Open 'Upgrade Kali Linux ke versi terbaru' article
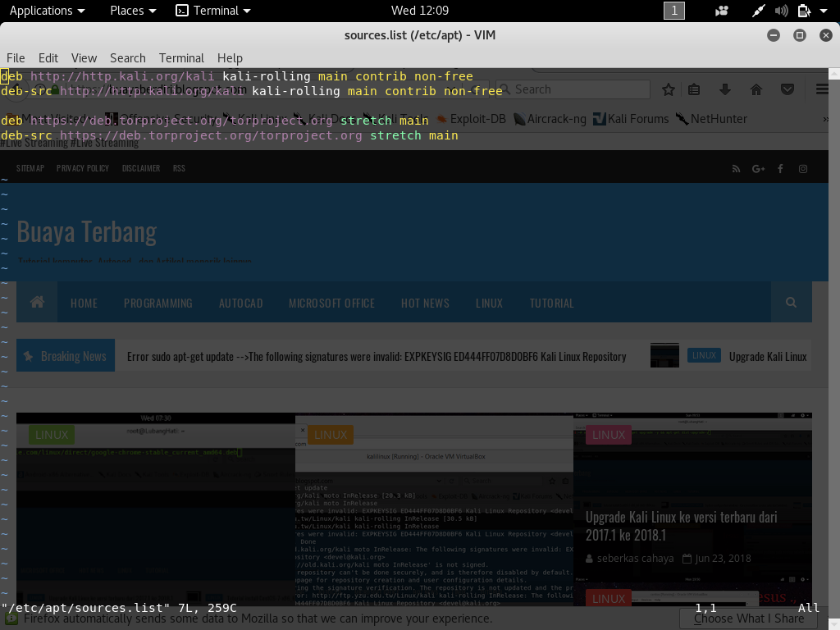The image size is (840, 630). pos(682,526)
